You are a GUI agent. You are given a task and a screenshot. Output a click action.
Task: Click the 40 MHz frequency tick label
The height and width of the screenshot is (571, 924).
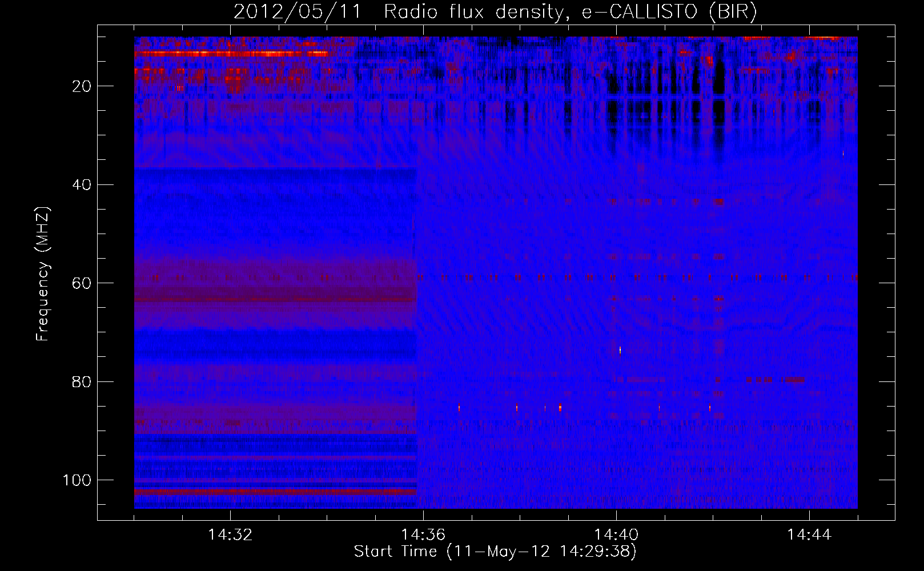[82, 185]
